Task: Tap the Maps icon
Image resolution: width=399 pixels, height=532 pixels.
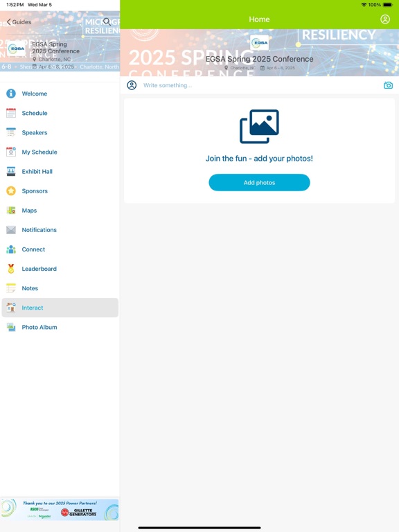Action: 11,211
